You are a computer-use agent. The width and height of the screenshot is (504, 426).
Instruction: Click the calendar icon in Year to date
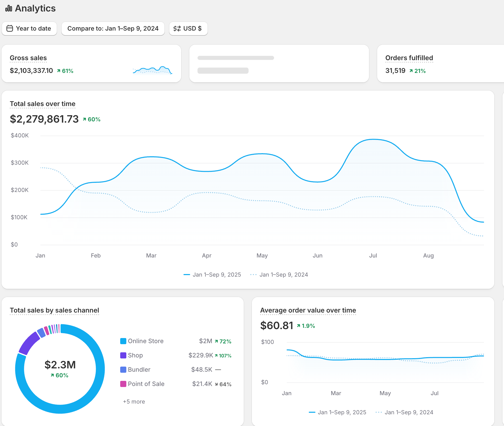tap(10, 28)
